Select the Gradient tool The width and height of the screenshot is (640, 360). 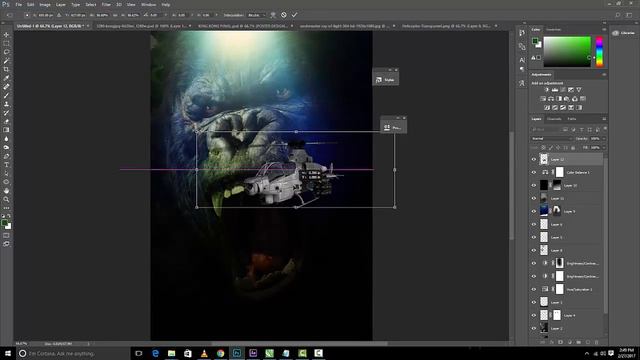6,130
